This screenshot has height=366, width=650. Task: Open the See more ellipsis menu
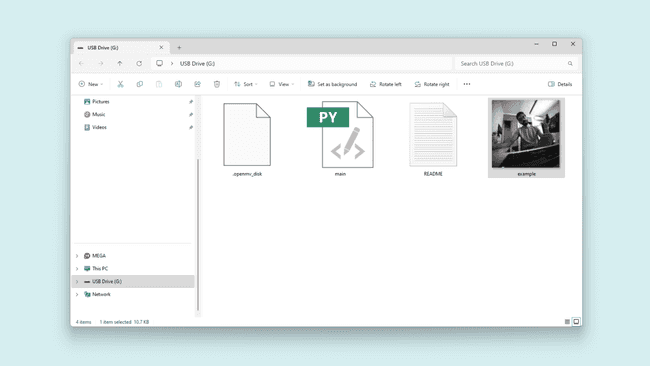[x=467, y=84]
